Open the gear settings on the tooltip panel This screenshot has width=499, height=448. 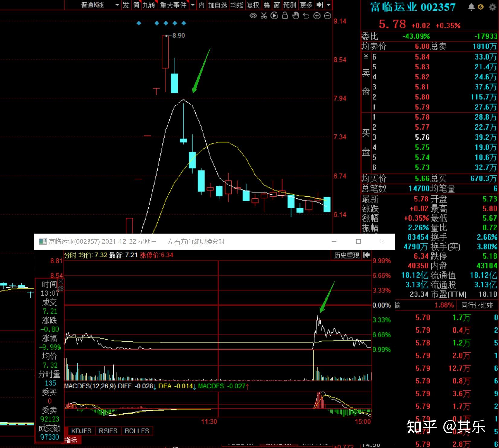(x=61, y=288)
